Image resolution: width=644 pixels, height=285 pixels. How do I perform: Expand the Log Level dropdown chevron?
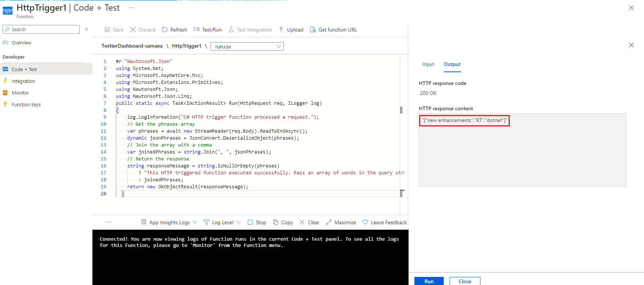(239, 222)
